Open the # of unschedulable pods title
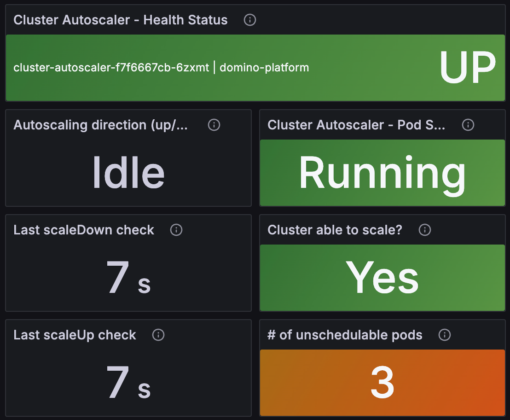The height and width of the screenshot is (420, 510). pos(345,335)
